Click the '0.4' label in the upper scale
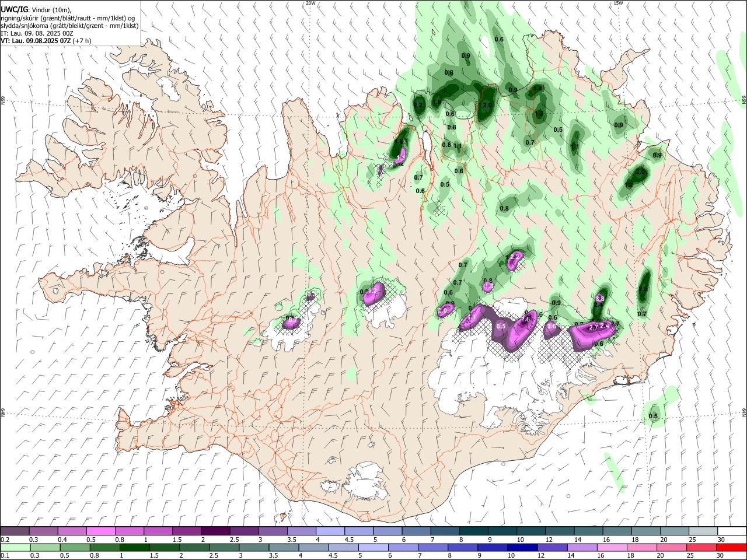 [62, 539]
